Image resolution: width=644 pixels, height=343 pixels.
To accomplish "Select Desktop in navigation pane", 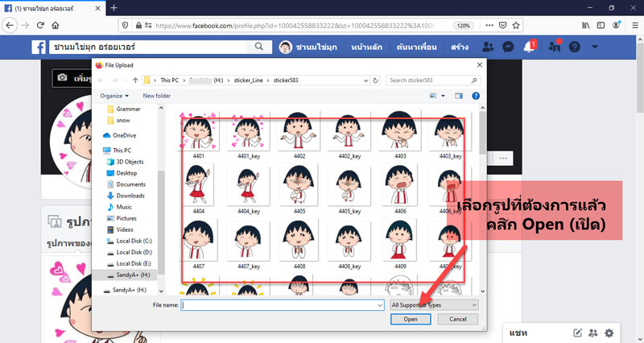I will [122, 173].
